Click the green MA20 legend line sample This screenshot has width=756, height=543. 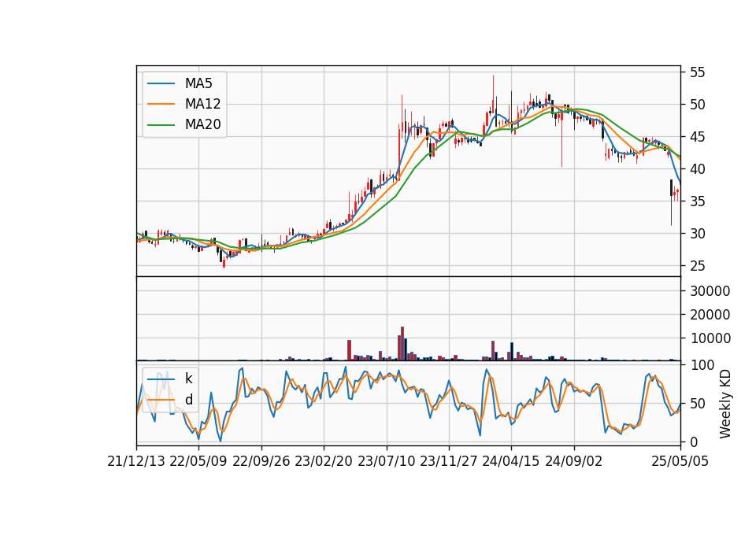[161, 125]
